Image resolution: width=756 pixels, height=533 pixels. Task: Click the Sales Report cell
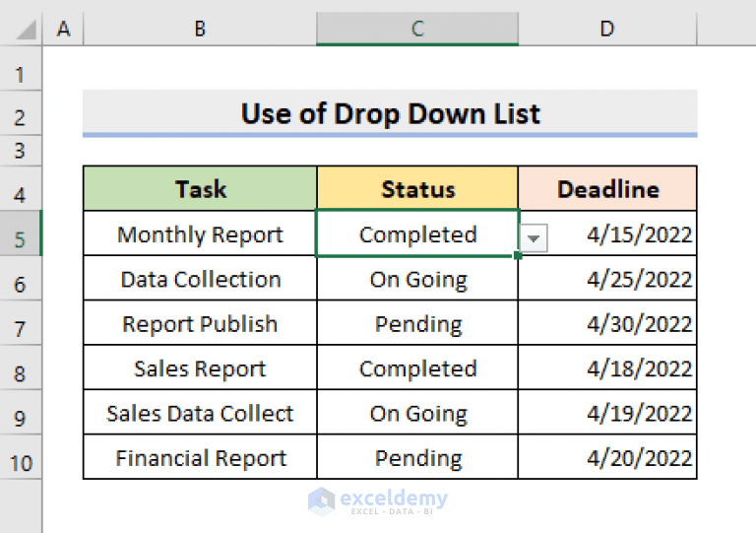coord(200,367)
